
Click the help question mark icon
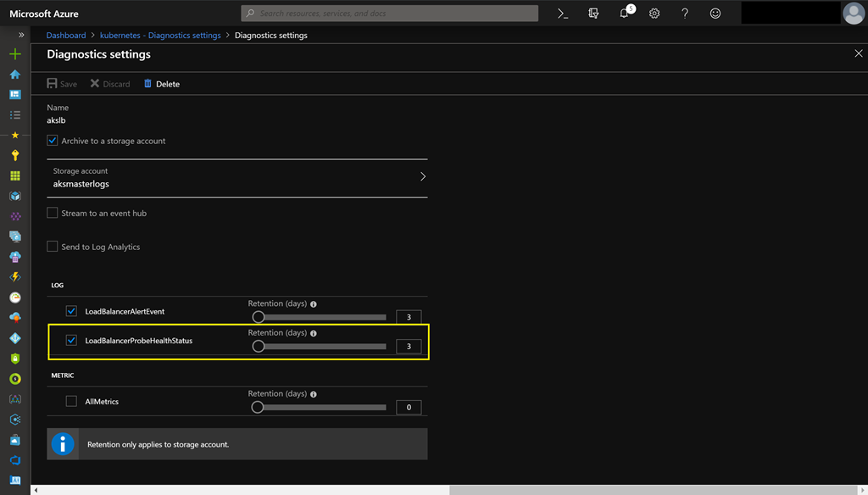point(685,14)
